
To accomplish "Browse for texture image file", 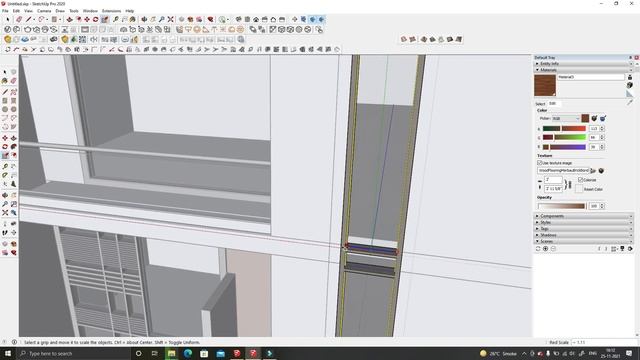I will 593,171.
